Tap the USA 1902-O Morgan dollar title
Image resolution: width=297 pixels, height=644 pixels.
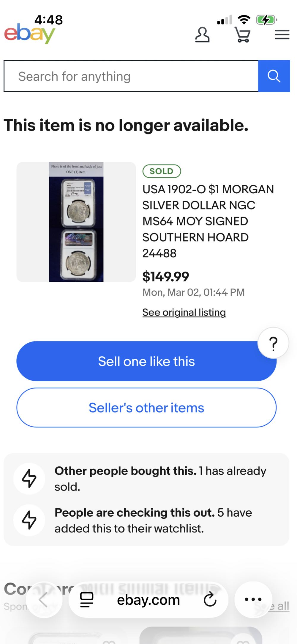tap(208, 221)
